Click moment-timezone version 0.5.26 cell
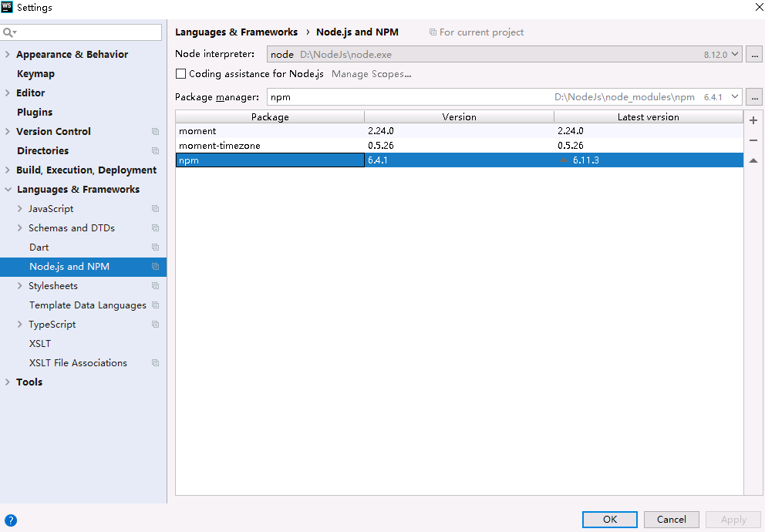 pyautogui.click(x=459, y=145)
